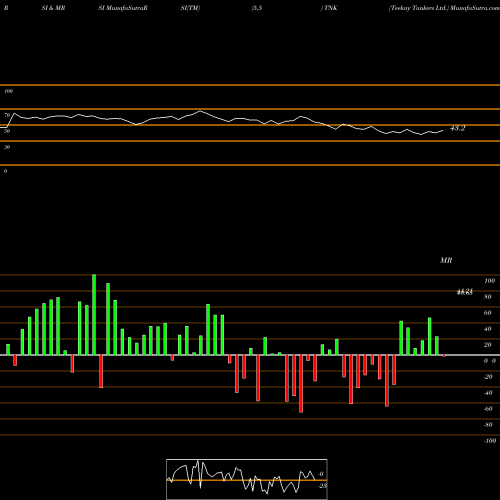Click the 'SI(TM)' header text
Viewport: 500px width, 500px height.
tap(190, 8)
